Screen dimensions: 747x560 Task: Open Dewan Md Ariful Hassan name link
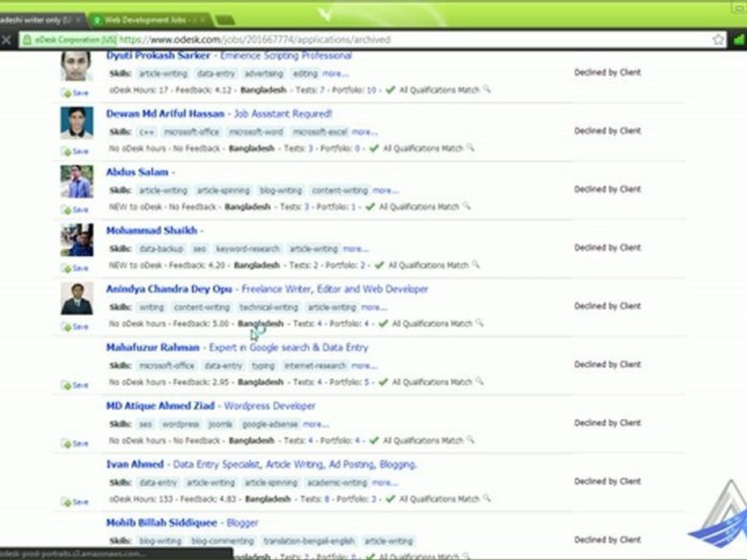165,114
